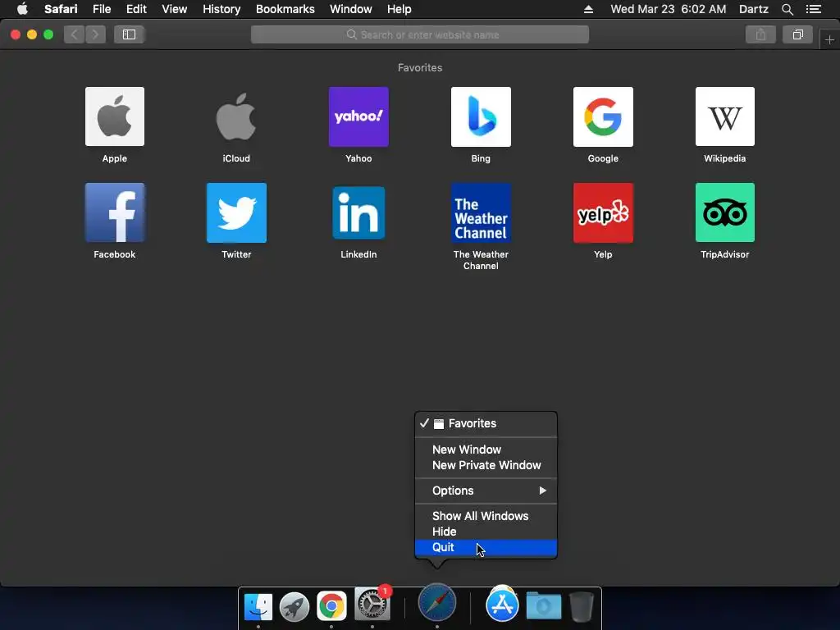Open the Safari menu in menu bar
The image size is (840, 630).
pos(61,9)
